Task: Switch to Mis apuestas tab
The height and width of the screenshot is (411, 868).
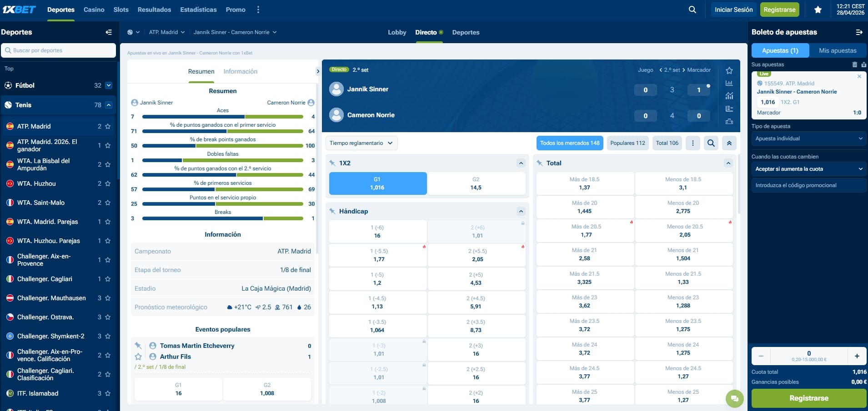Action: tap(838, 50)
